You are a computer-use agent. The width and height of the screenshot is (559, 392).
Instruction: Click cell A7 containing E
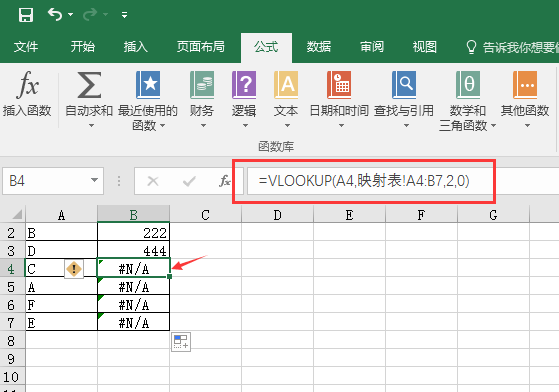61,322
